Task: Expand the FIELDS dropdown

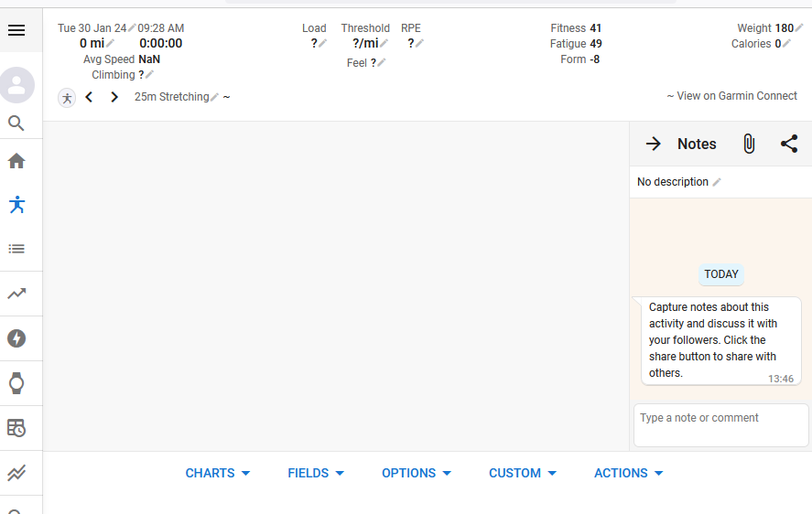Action: [x=316, y=473]
